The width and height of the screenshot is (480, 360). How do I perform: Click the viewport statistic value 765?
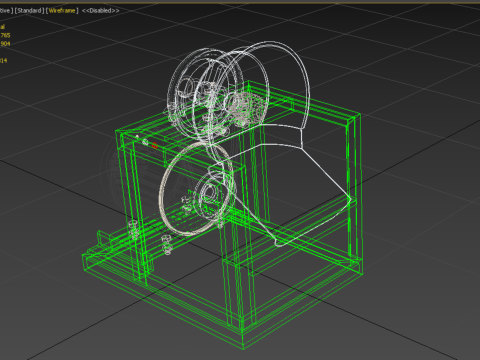point(5,35)
